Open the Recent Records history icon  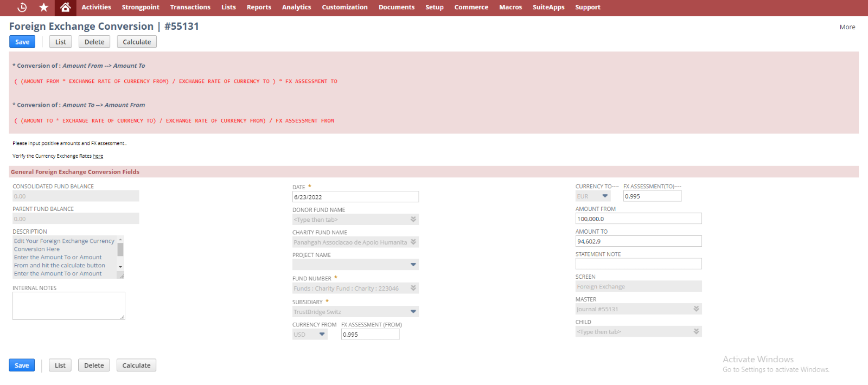tap(22, 8)
